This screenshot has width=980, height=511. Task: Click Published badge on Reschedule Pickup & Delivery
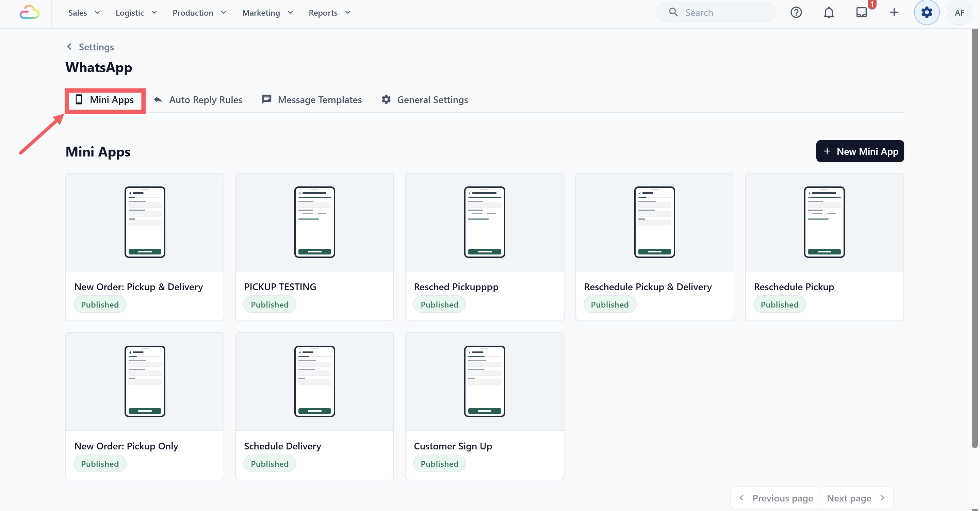609,305
